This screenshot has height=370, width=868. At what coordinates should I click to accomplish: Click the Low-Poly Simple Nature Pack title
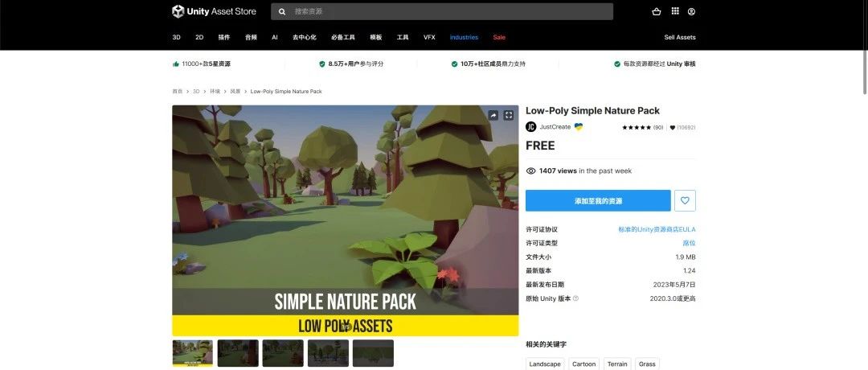click(593, 111)
